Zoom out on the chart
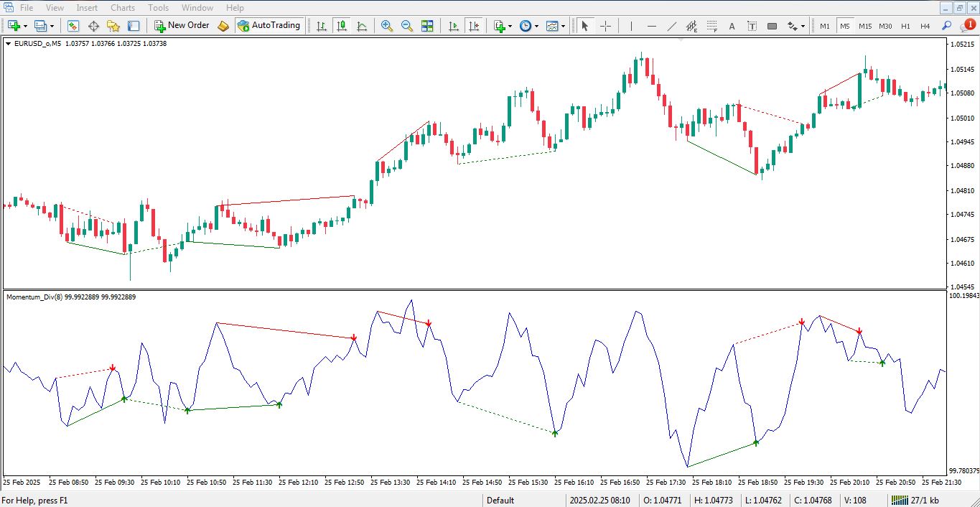Screen dimensions: 980x507 coord(407,26)
